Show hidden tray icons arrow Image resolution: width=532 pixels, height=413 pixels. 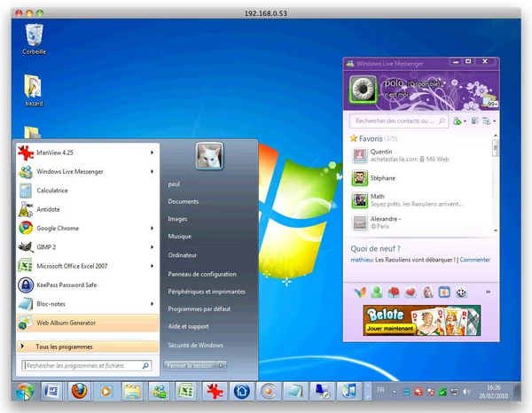click(x=395, y=392)
